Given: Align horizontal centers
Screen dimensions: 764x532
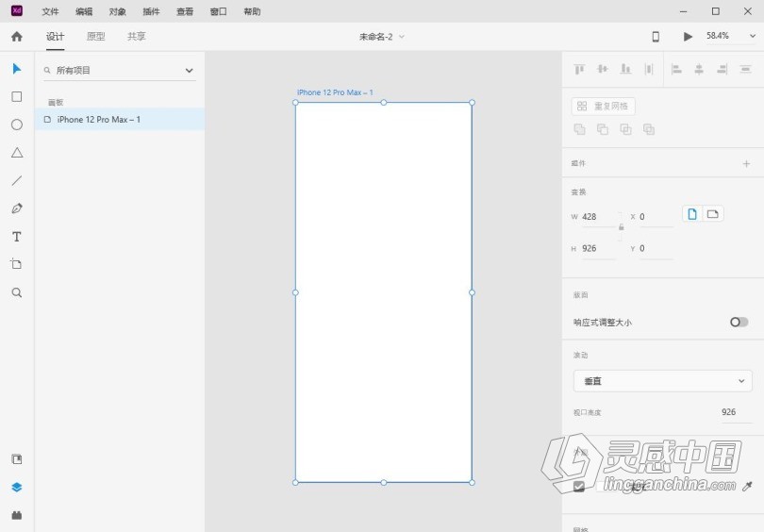Looking at the screenshot, I should pos(699,69).
